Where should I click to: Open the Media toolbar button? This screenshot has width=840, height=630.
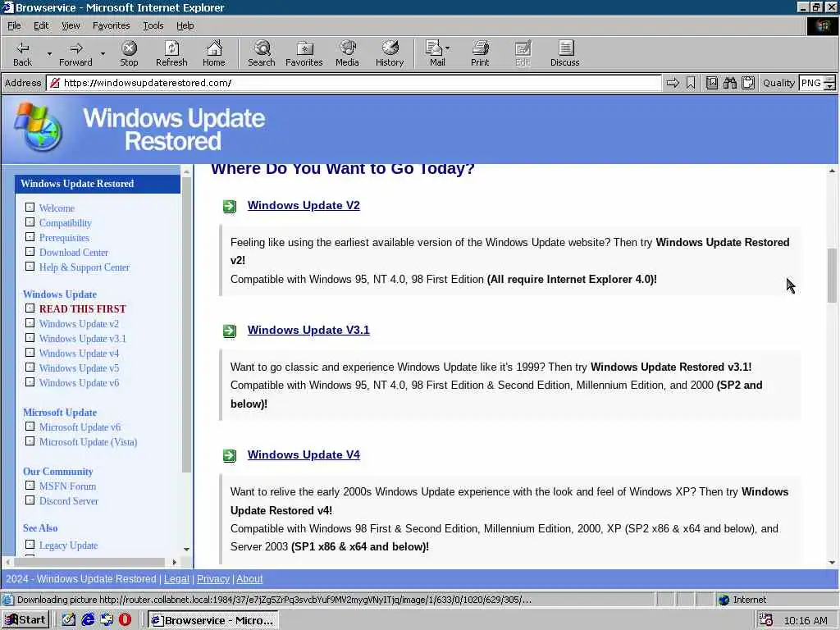pos(347,53)
